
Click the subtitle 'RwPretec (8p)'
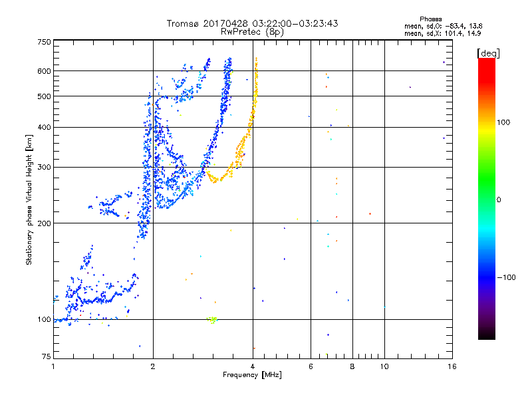coord(252,32)
